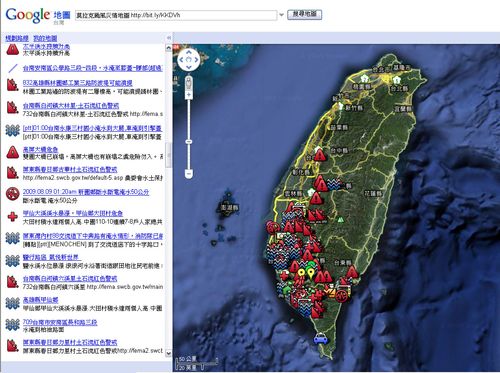Switch to the 我的地圖 tab

pyautogui.click(x=45, y=38)
